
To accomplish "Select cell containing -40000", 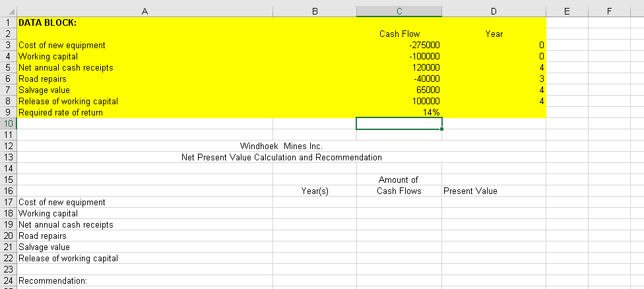I will (x=399, y=79).
